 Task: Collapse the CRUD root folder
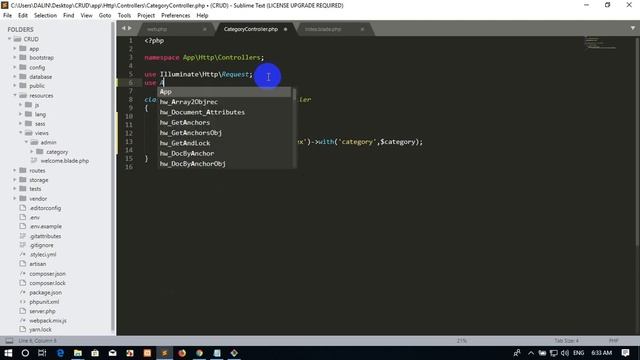click(x=9, y=39)
